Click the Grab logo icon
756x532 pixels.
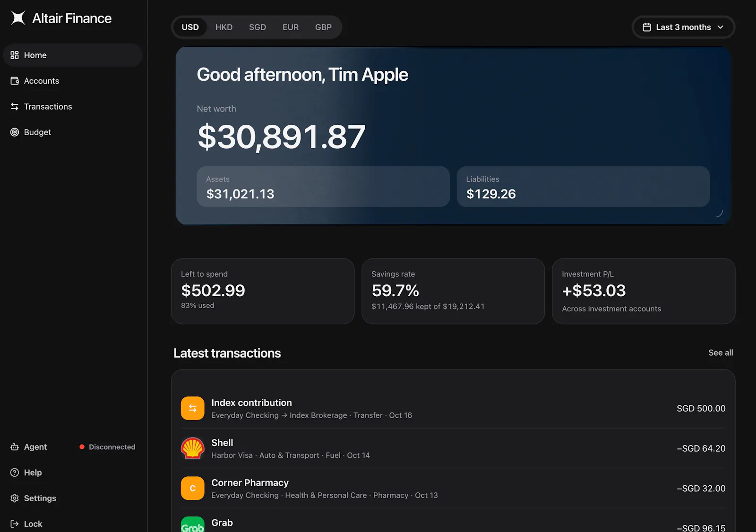[x=193, y=524]
